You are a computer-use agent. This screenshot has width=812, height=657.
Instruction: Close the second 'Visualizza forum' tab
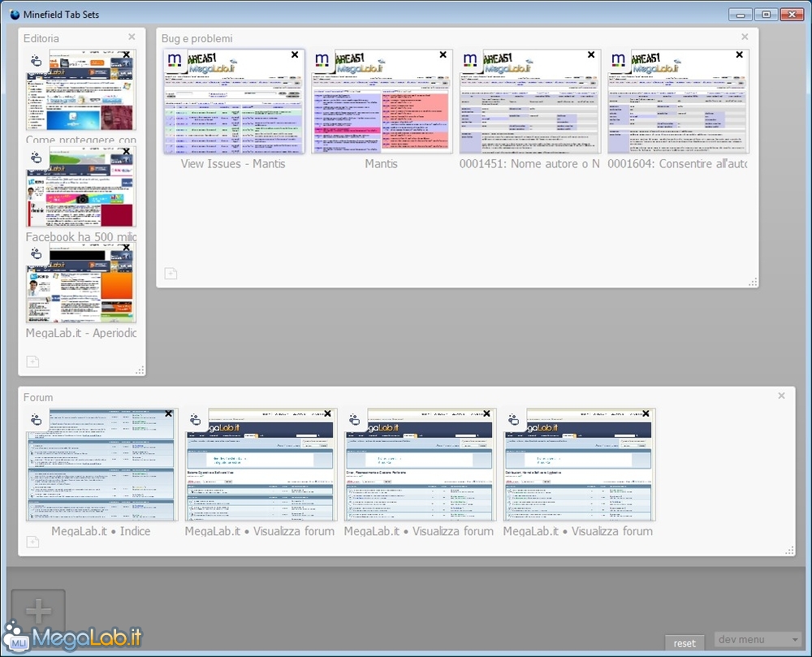coord(486,413)
